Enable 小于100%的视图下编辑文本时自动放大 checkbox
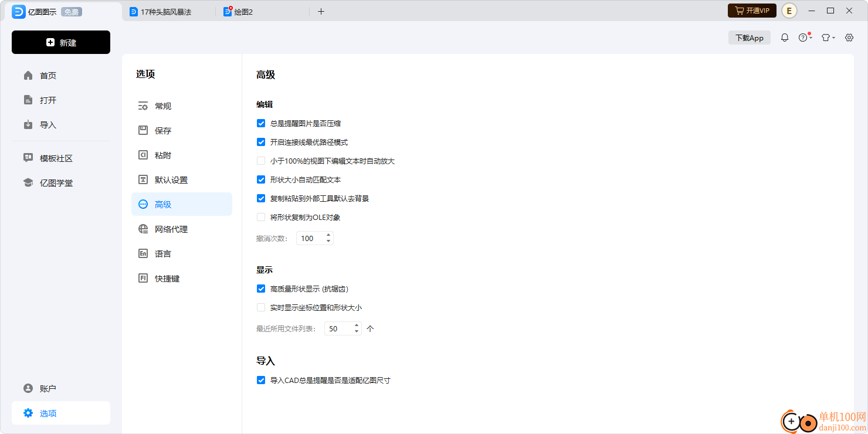The width and height of the screenshot is (868, 434). pyautogui.click(x=261, y=161)
